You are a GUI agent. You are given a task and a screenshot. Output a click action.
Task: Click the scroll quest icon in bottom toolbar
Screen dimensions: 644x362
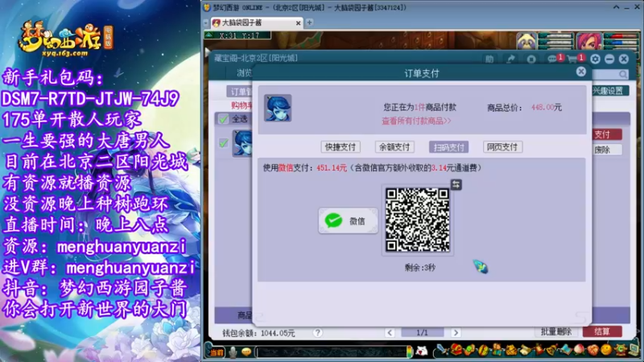click(x=526, y=350)
